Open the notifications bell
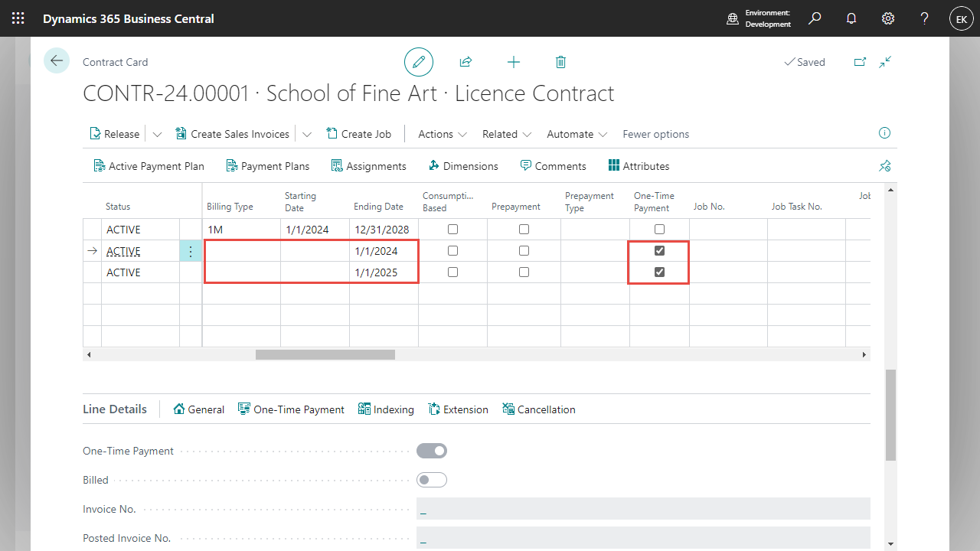 point(851,18)
